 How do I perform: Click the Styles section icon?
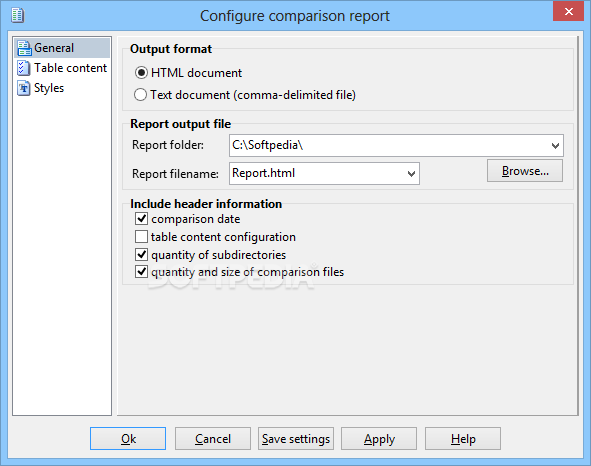pos(23,88)
